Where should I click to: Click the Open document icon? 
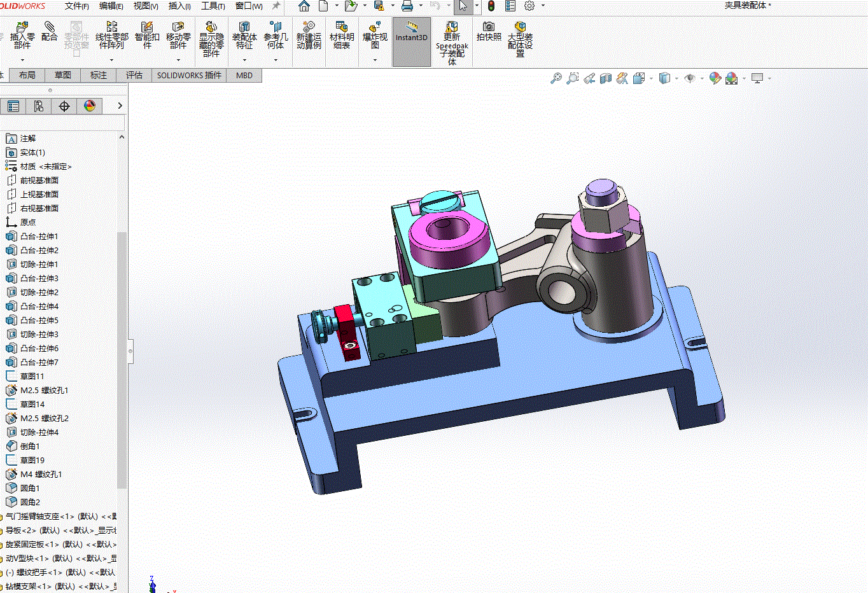pyautogui.click(x=351, y=6)
